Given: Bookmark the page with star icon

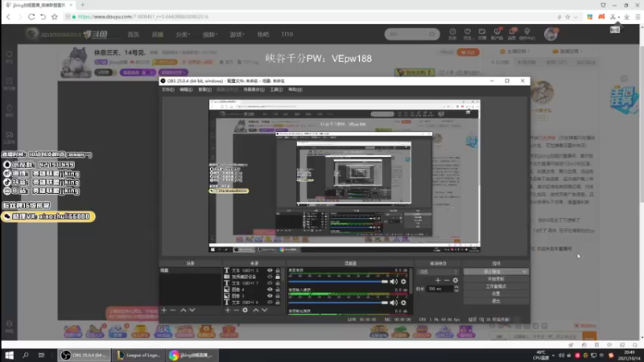Looking at the screenshot, I should coord(55,17).
